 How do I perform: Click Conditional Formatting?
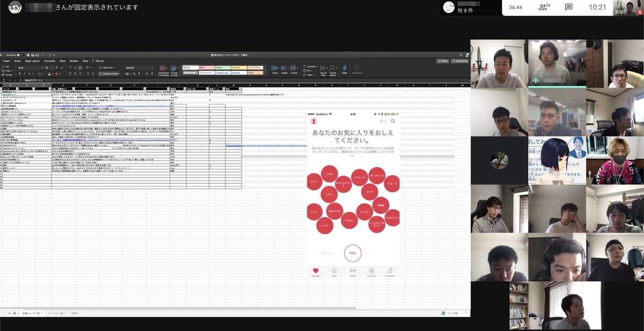pos(163,71)
